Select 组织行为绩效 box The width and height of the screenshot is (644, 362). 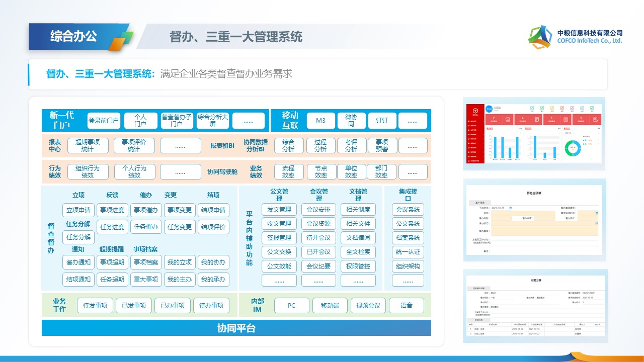[x=88, y=172]
